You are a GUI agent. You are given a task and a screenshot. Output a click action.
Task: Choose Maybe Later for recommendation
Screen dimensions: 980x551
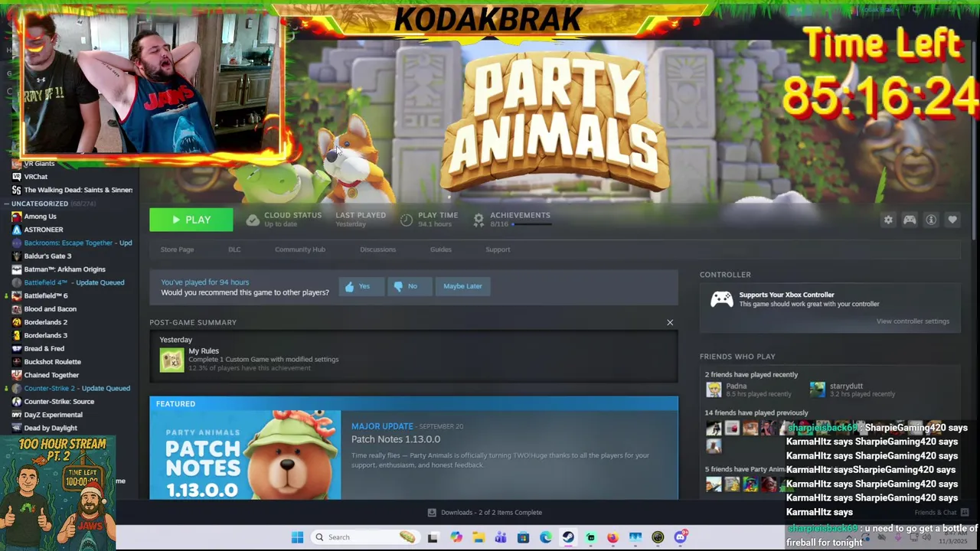coord(462,286)
